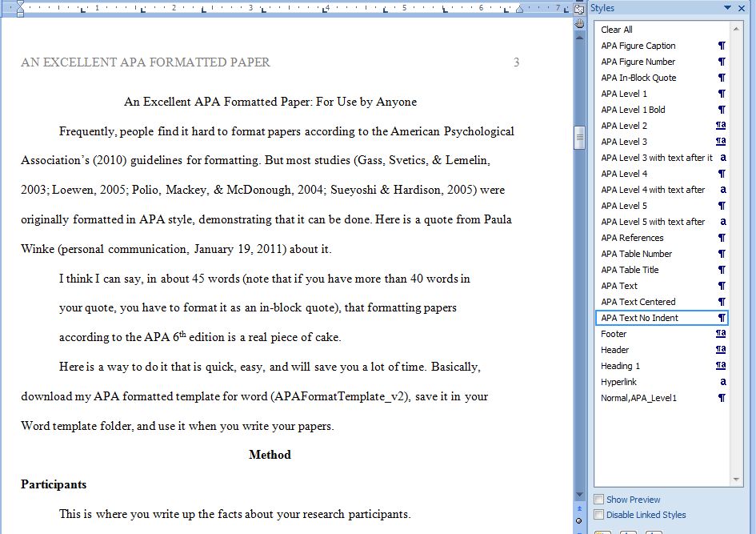Select the highlighted APA Text No Indent style
Viewport: 756px width, 534px height.
click(x=662, y=317)
